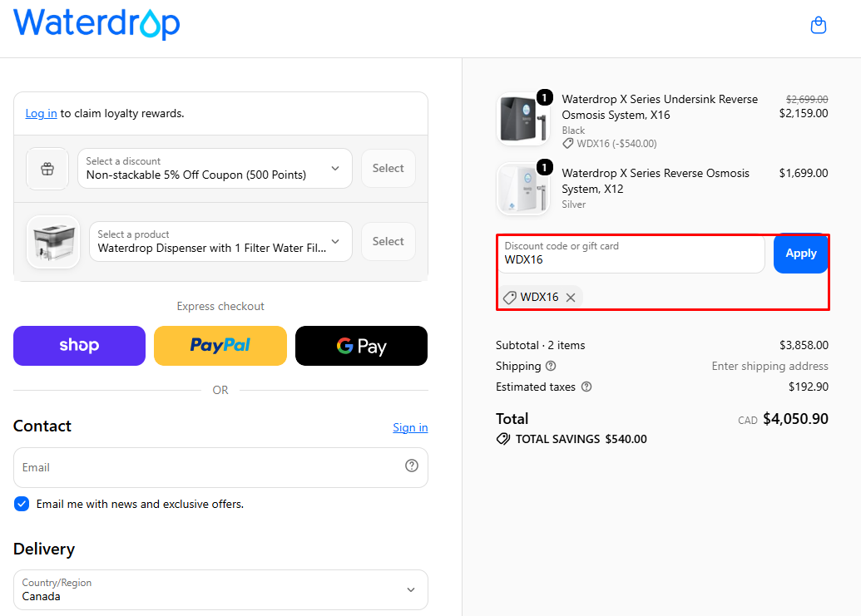
Task: Focus the Email input field
Action: (x=220, y=467)
